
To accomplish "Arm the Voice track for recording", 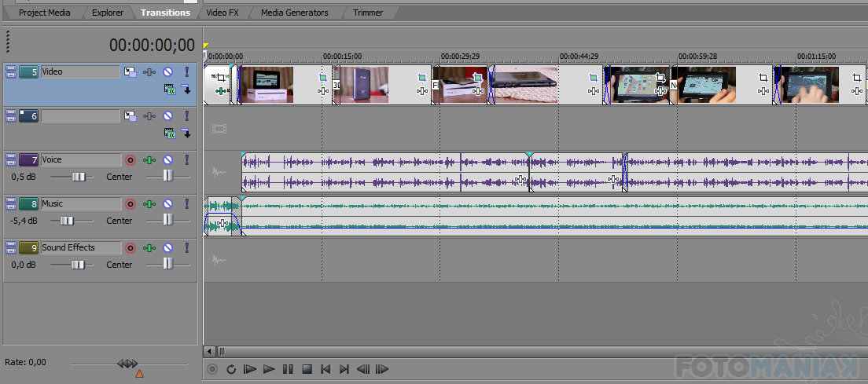I will click(131, 160).
